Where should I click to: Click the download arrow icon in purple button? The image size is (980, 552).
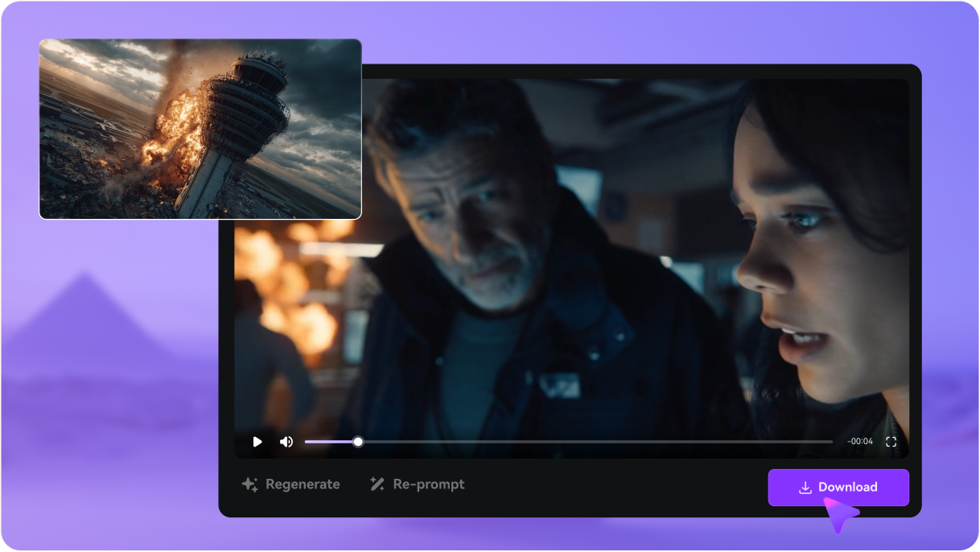pos(805,488)
